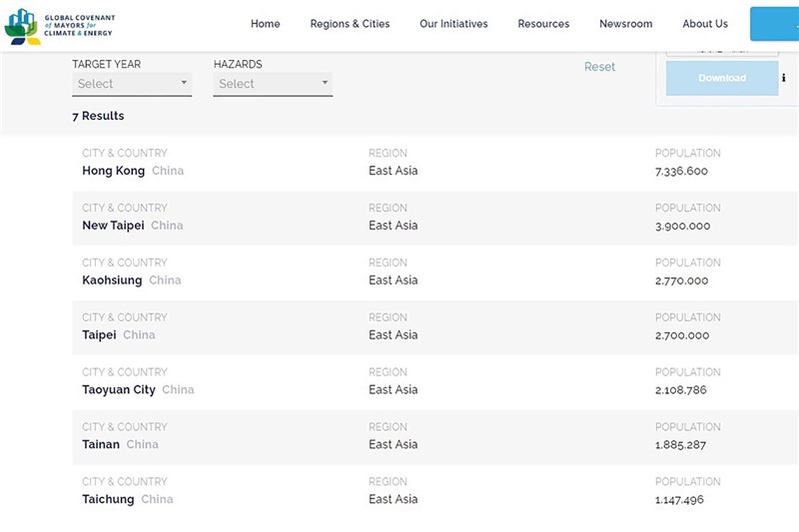This screenshot has height=532, width=799.
Task: Open the Hong Kong city entry
Action: (x=113, y=171)
